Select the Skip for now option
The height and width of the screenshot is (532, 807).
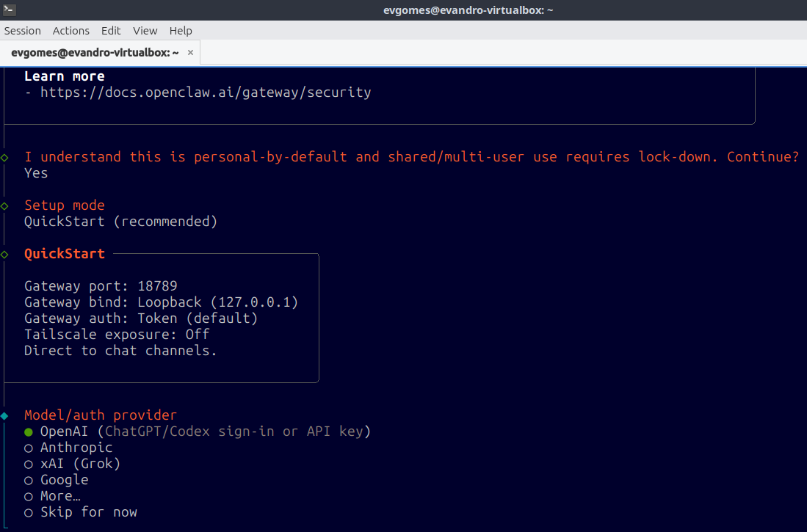tap(81, 512)
